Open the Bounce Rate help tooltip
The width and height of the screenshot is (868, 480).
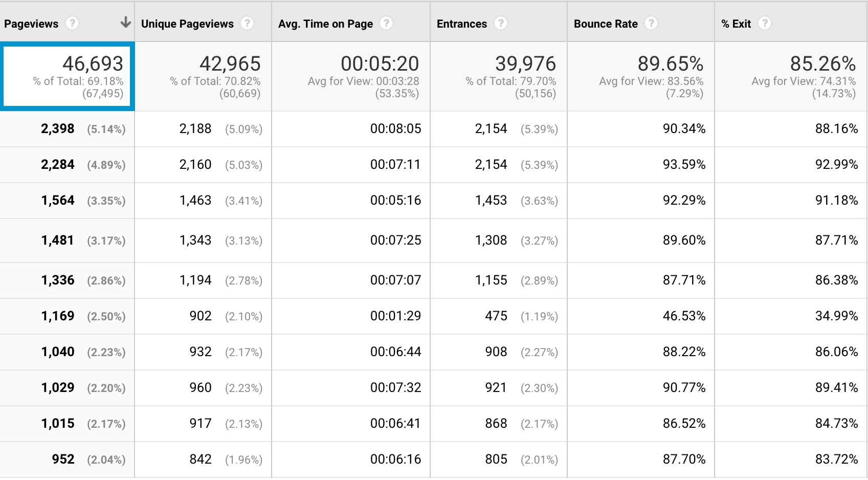coord(652,23)
